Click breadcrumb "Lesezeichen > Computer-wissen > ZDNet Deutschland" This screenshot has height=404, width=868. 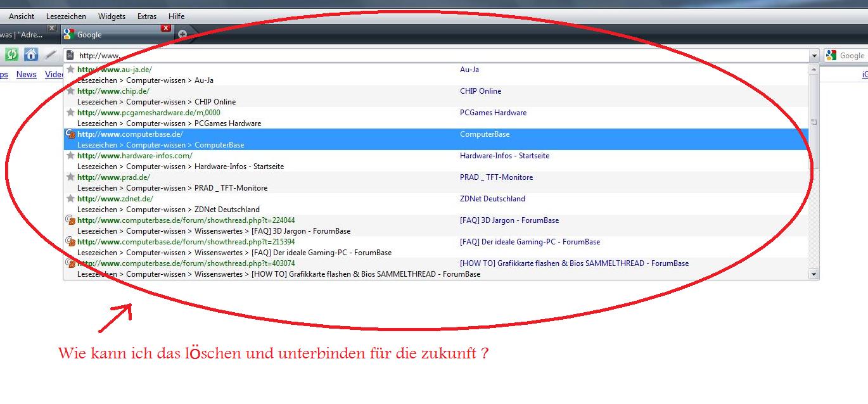click(169, 210)
